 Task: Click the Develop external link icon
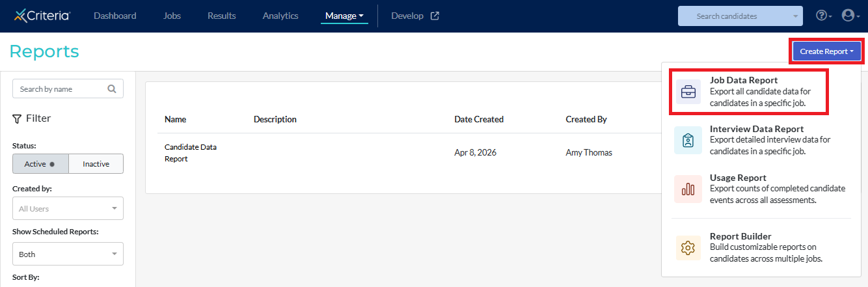435,16
